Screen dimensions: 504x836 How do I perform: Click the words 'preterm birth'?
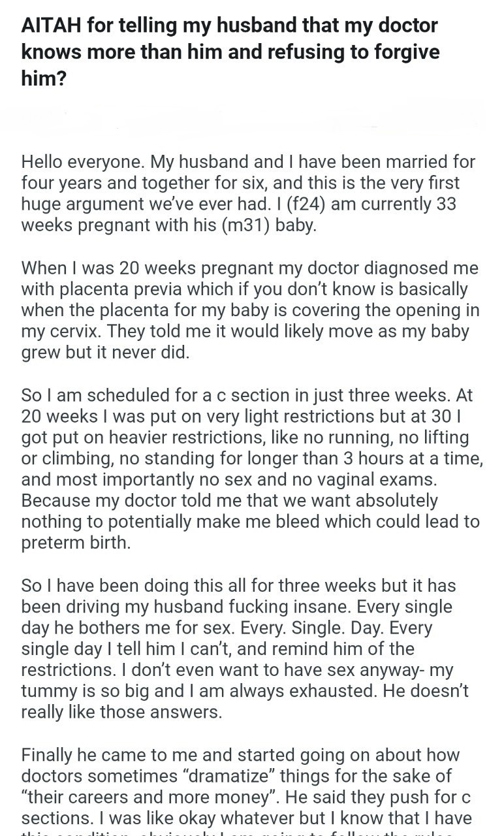(76, 543)
